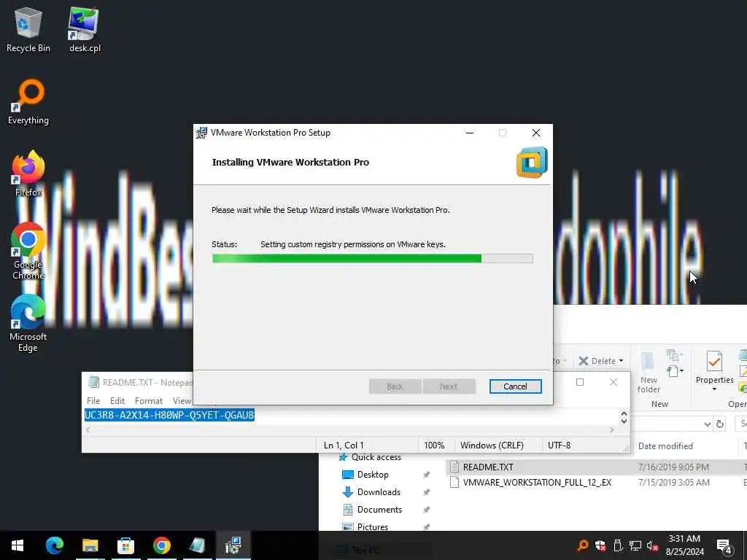The width and height of the screenshot is (747, 560).
Task: Open Edge from the taskbar
Action: (x=54, y=545)
